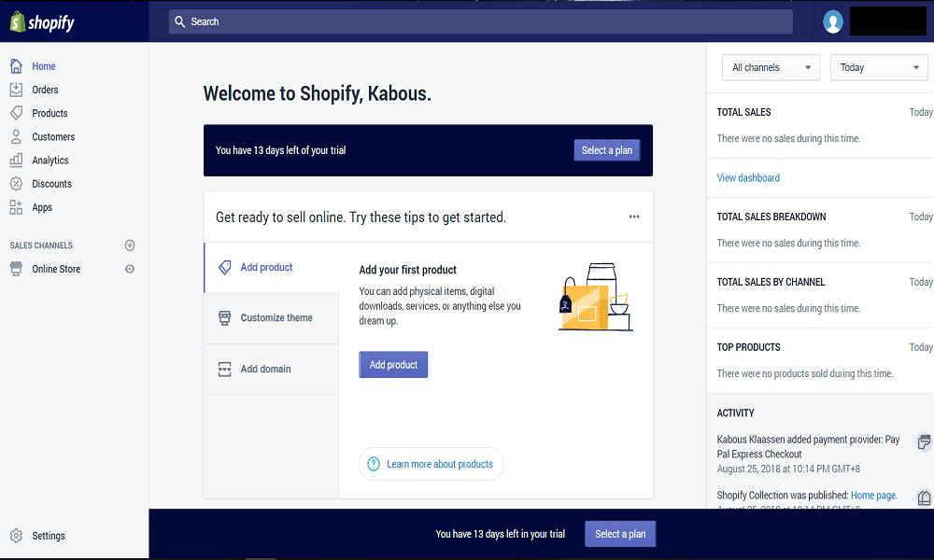This screenshot has height=560, width=934.
Task: Click the Apps grid icon
Action: click(x=16, y=207)
